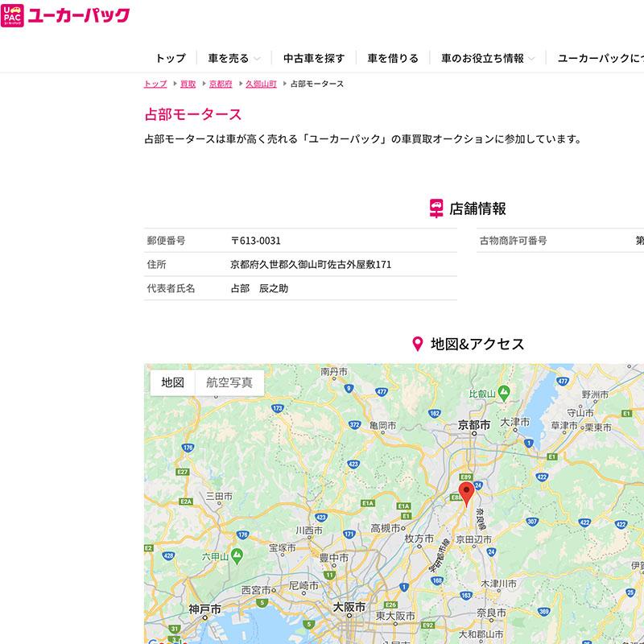The image size is (644, 644).
Task: Click the 古物商許可番号 label
Action: (513, 241)
